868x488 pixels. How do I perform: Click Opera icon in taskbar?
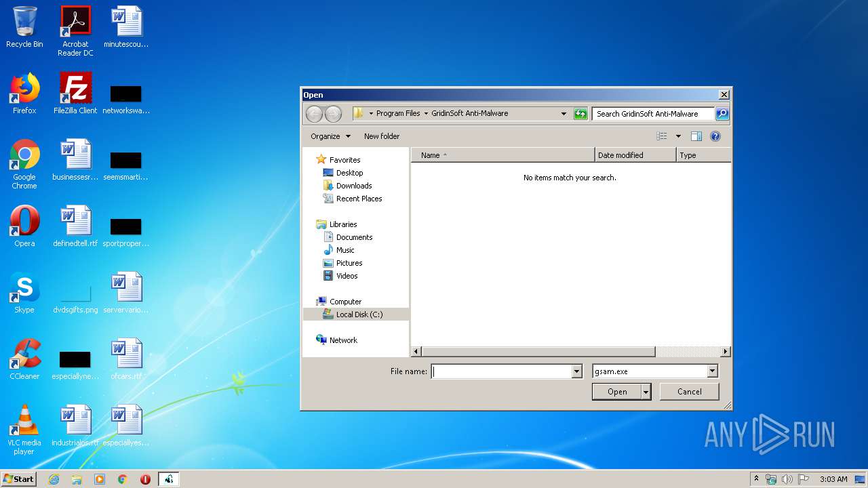pos(145,479)
